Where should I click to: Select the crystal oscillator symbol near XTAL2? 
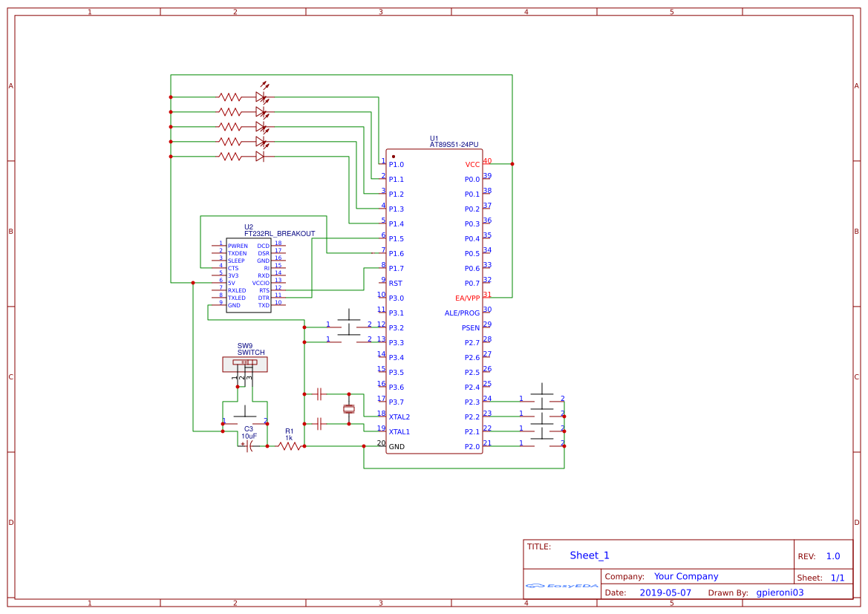(349, 409)
